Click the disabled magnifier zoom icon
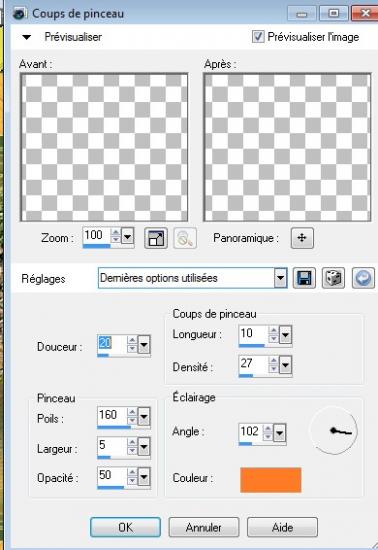The height and width of the screenshot is (550, 378). pos(185,238)
